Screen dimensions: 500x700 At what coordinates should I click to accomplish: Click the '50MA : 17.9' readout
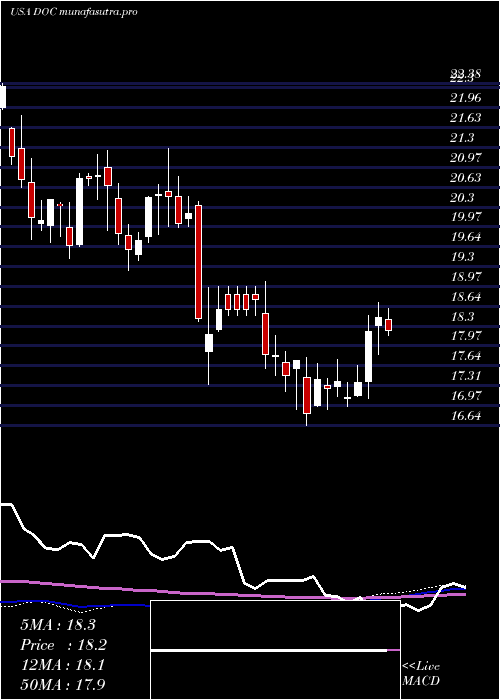coord(63,684)
